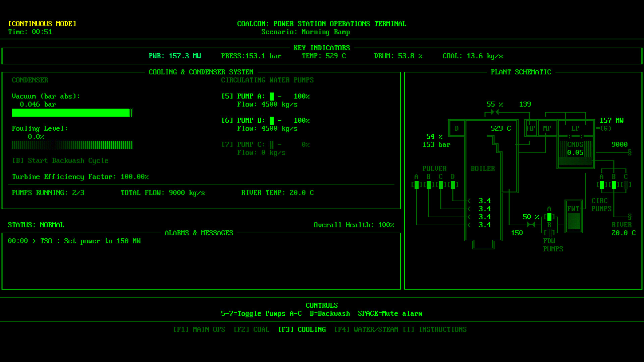Click the Vacuum level bar

(x=71, y=113)
